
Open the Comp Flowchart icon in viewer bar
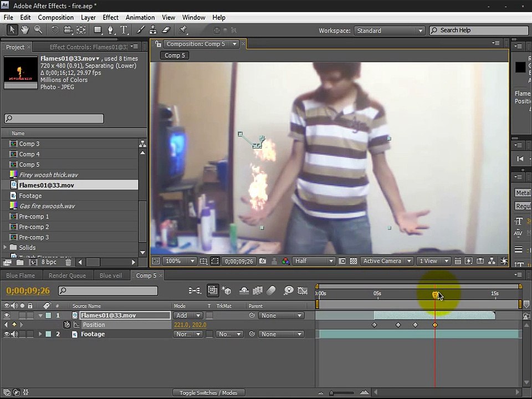tap(492, 261)
